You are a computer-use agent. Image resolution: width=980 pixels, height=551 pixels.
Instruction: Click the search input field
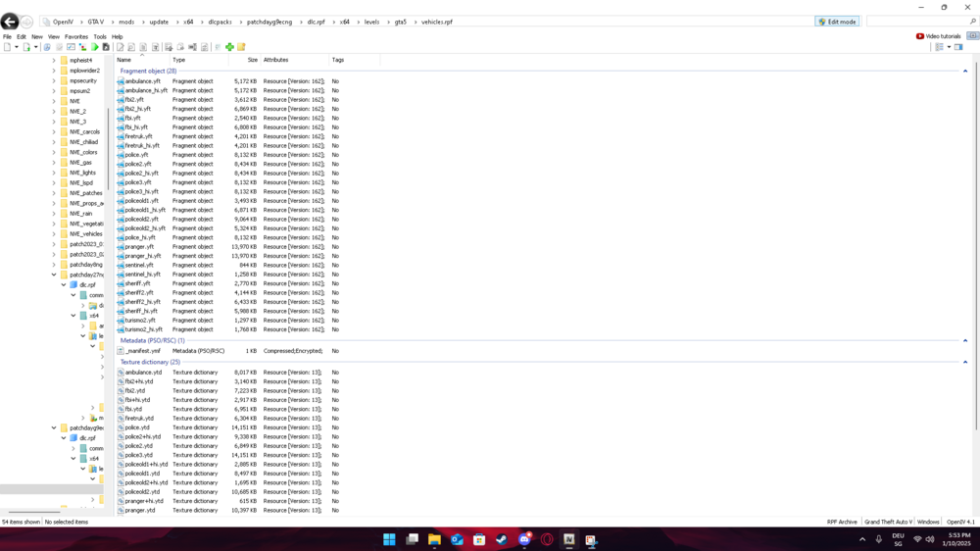pyautogui.click(x=920, y=22)
